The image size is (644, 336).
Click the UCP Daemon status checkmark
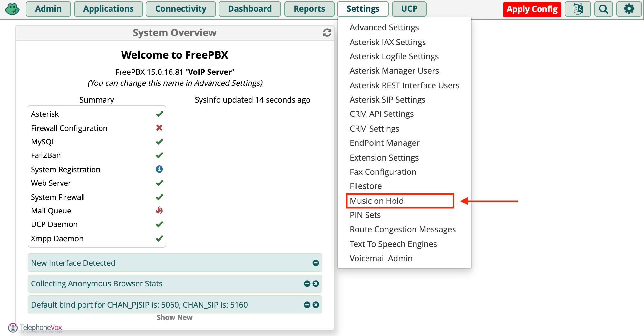(x=159, y=224)
